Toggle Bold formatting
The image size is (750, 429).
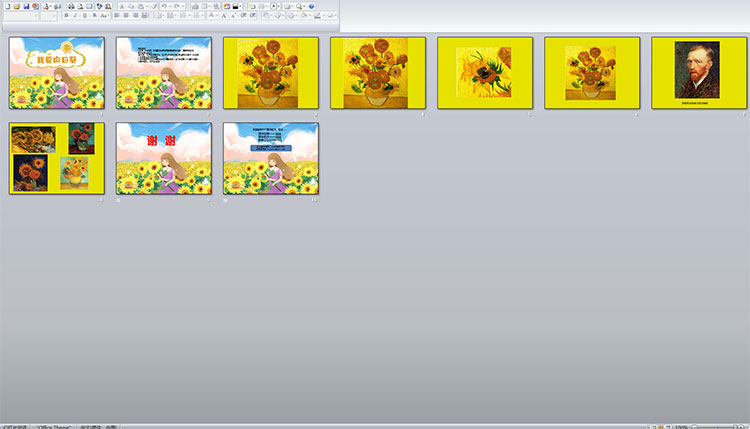tap(66, 15)
